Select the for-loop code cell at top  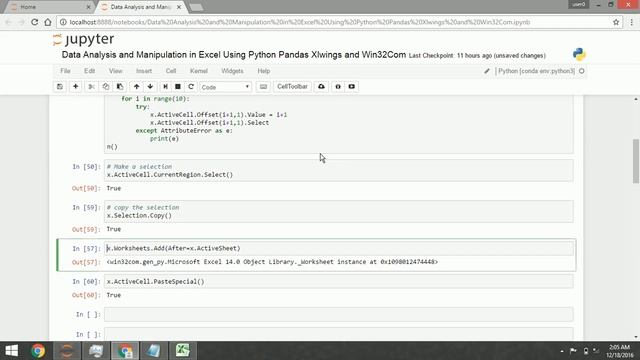338,124
